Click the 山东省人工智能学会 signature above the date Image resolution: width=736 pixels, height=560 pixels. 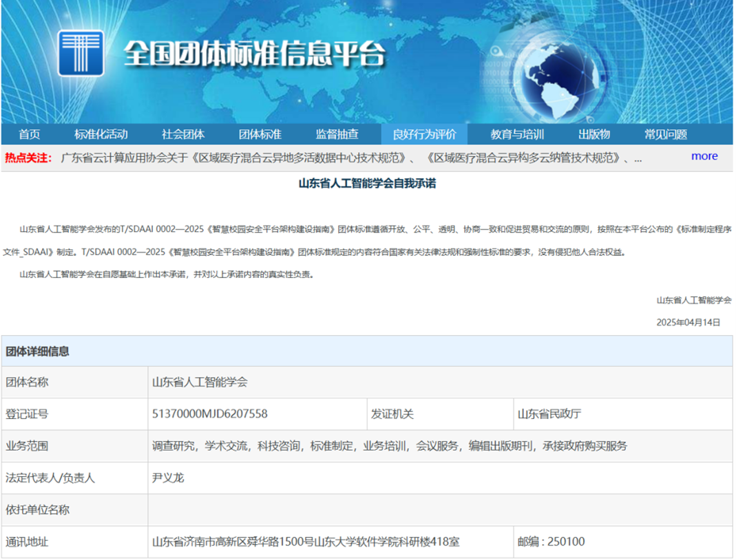coord(694,300)
